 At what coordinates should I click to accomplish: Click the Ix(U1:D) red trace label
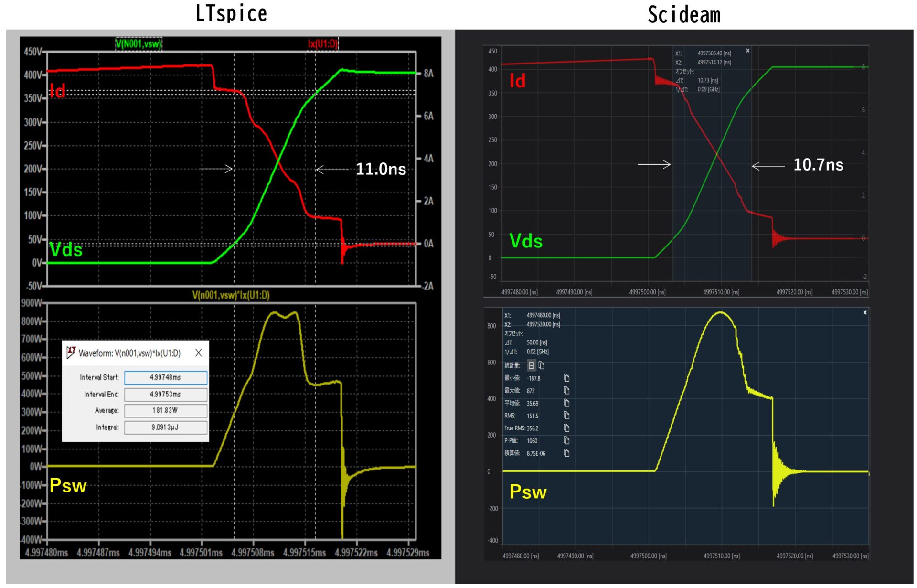[x=322, y=44]
